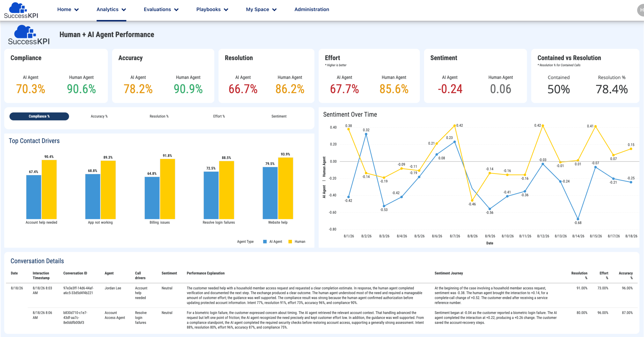Click the 87.00% Accuracy cell
The width and height of the screenshot is (644, 337).
(x=627, y=313)
